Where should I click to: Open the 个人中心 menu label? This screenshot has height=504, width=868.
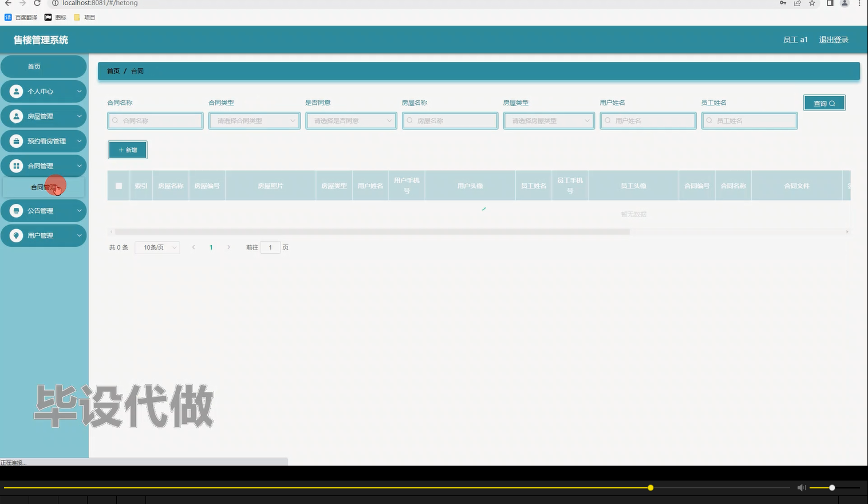click(x=40, y=92)
